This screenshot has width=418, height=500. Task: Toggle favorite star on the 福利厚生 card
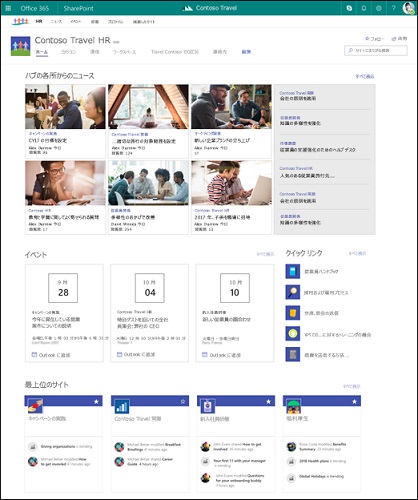click(354, 401)
